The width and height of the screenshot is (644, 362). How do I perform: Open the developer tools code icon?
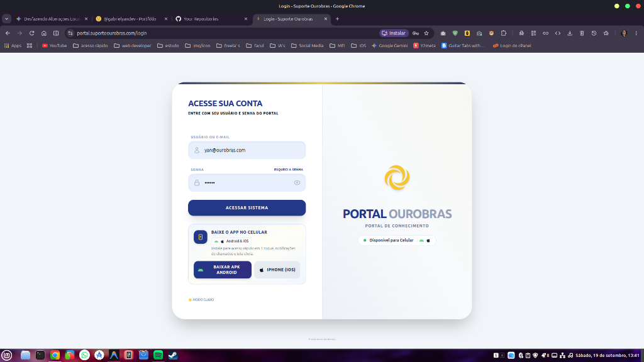tap(558, 33)
